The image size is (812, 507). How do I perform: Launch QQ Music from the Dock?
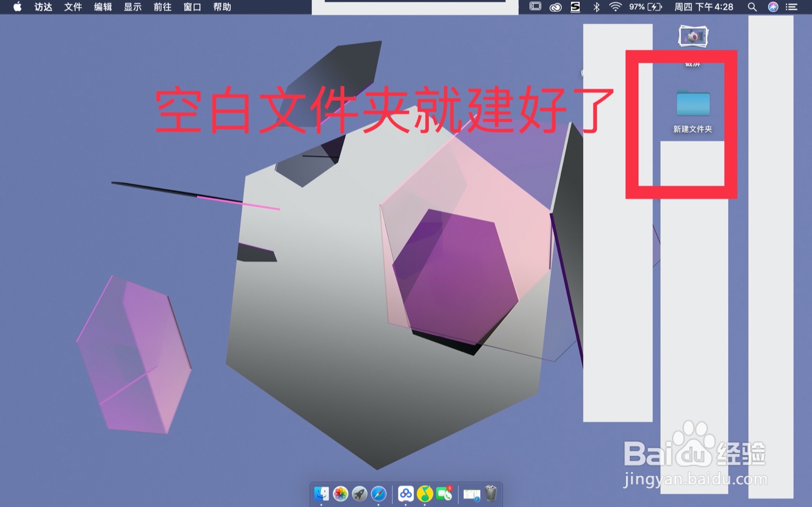(423, 494)
